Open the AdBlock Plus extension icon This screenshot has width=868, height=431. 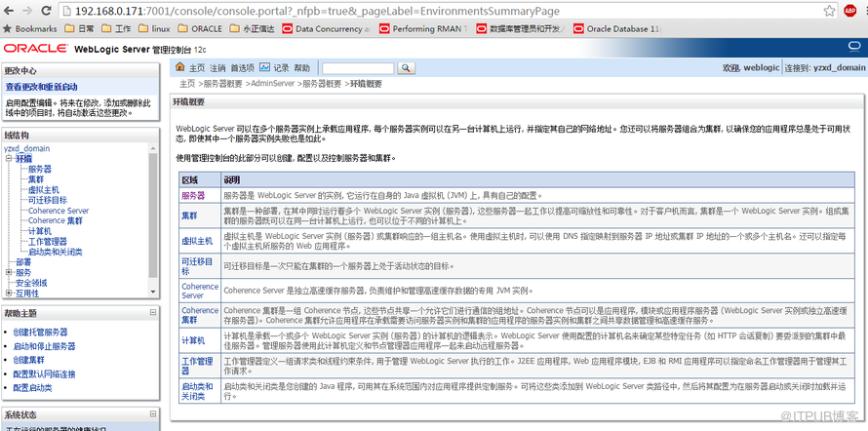849,11
